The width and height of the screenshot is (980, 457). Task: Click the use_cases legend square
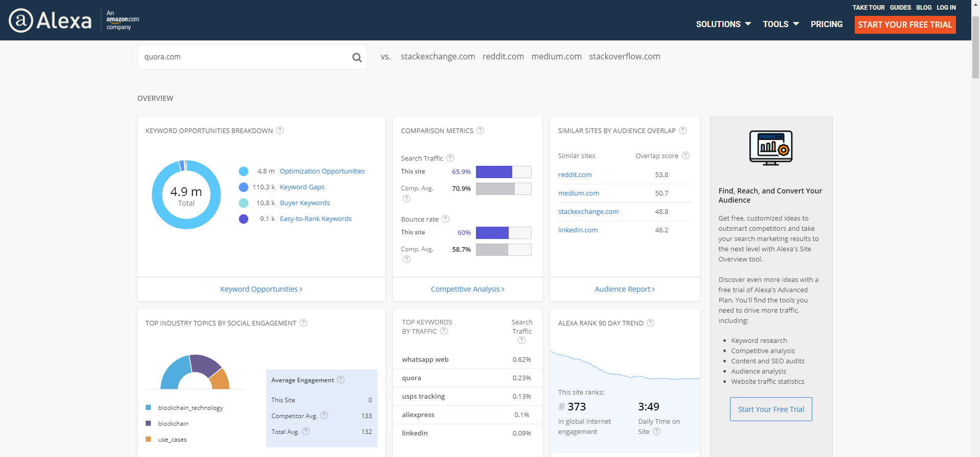click(148, 440)
